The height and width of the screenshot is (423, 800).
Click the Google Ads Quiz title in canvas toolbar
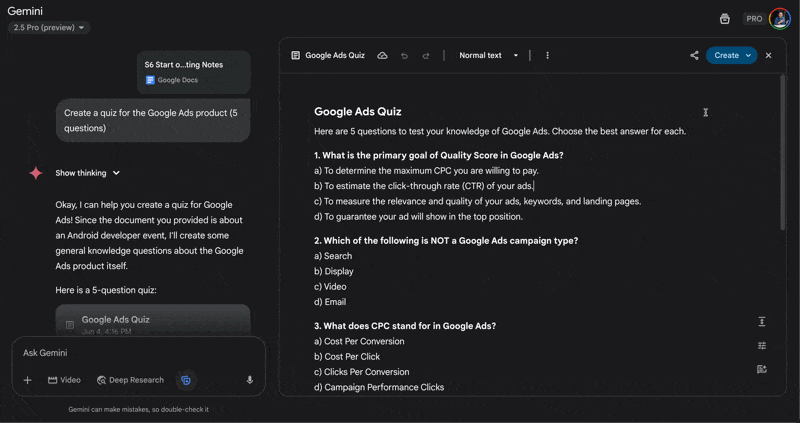point(335,56)
